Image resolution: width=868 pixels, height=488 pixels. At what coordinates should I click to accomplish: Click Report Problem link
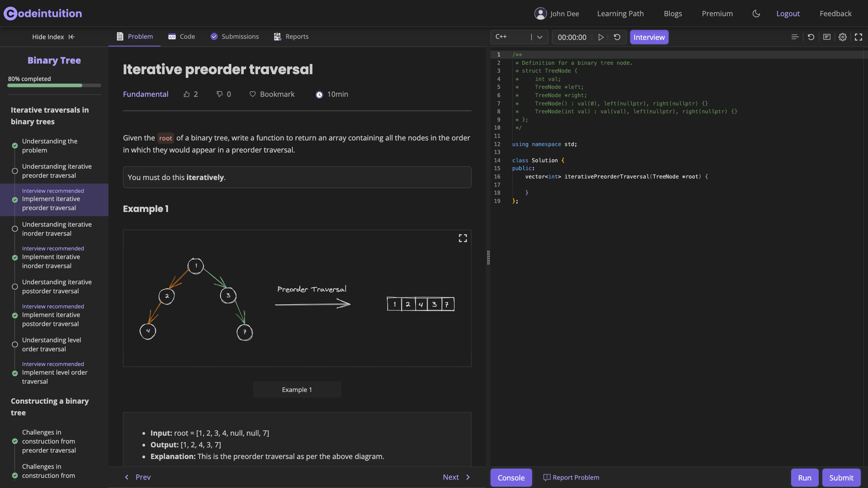(571, 477)
